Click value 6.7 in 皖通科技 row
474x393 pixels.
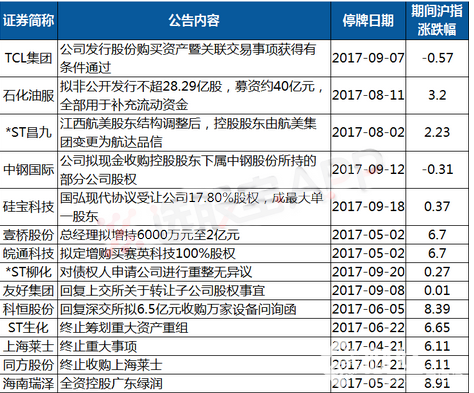[x=437, y=253]
